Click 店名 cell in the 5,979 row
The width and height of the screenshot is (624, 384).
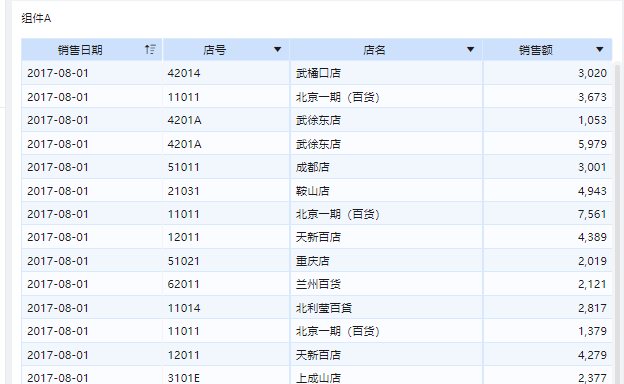pyautogui.click(x=386, y=144)
